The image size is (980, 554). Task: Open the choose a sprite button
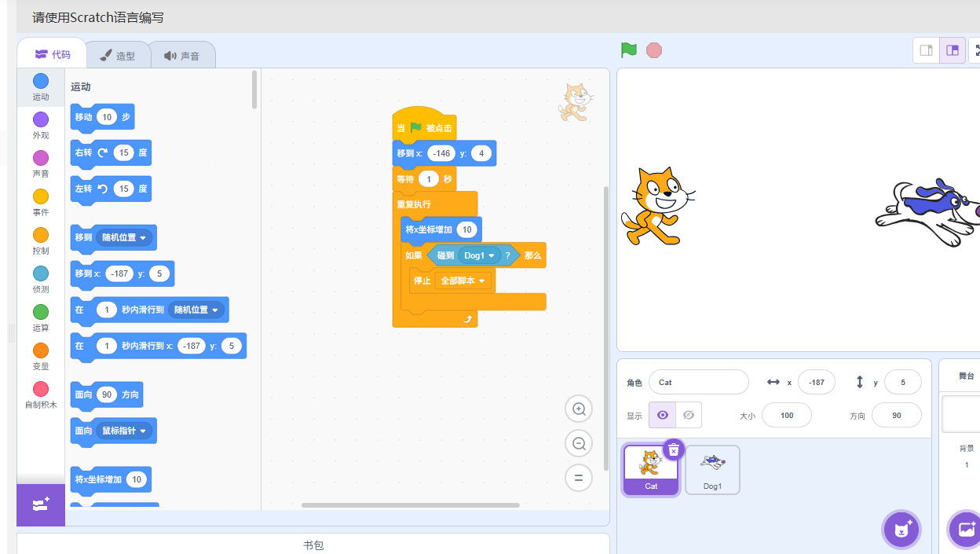[x=901, y=530]
